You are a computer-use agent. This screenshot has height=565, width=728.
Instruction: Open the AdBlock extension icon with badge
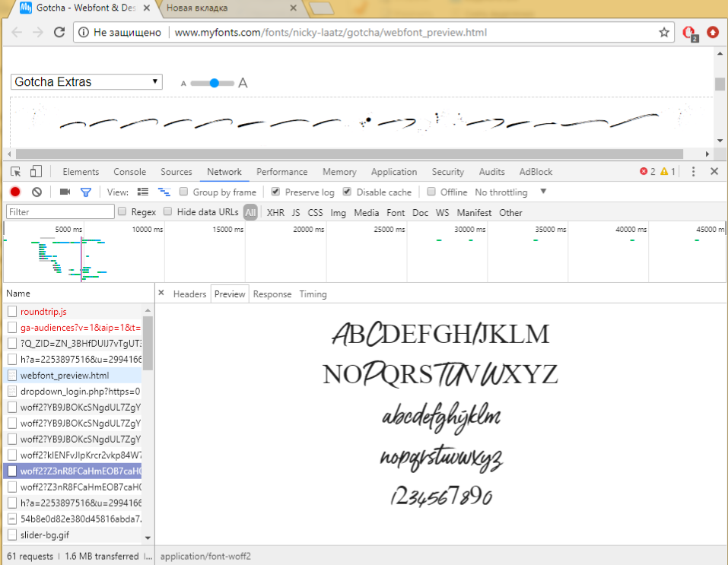click(x=689, y=33)
